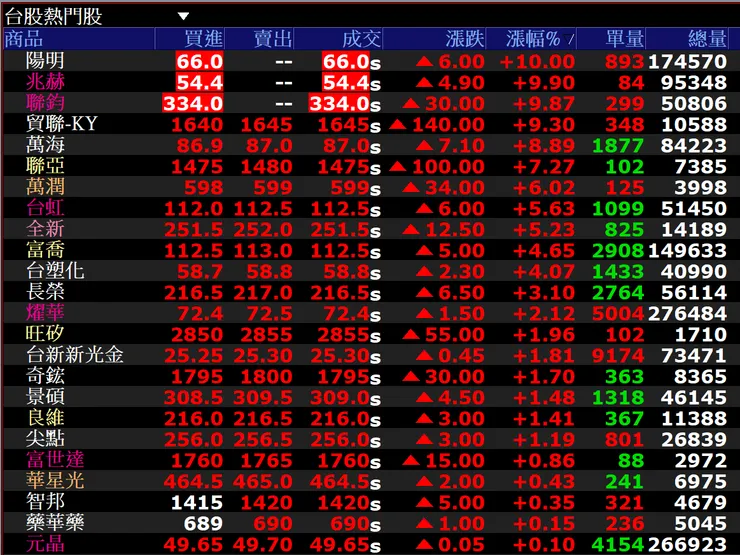
Task: Select the 富世達 stock name
Action: (x=55, y=460)
